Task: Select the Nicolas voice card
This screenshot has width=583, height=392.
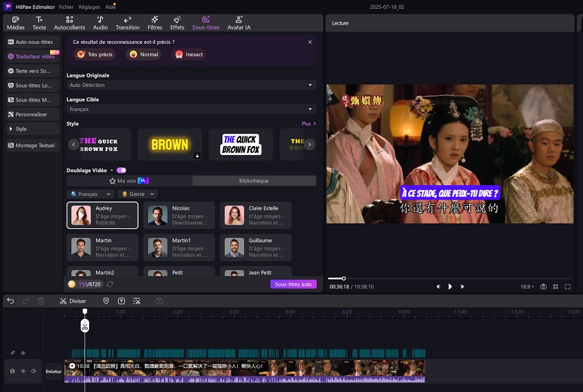Action: pyautogui.click(x=179, y=215)
